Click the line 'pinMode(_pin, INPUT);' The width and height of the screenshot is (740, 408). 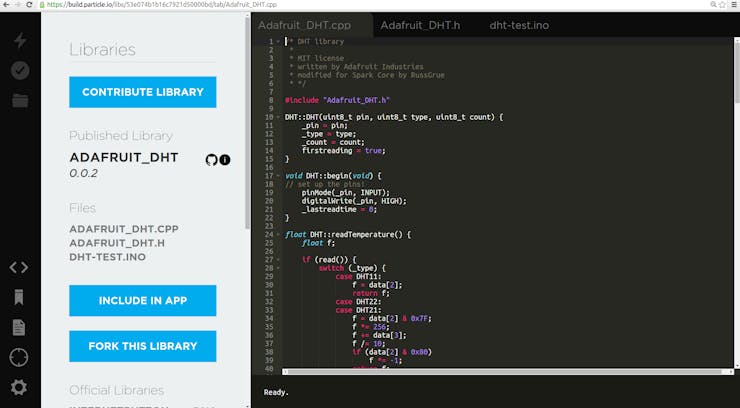[x=346, y=192]
